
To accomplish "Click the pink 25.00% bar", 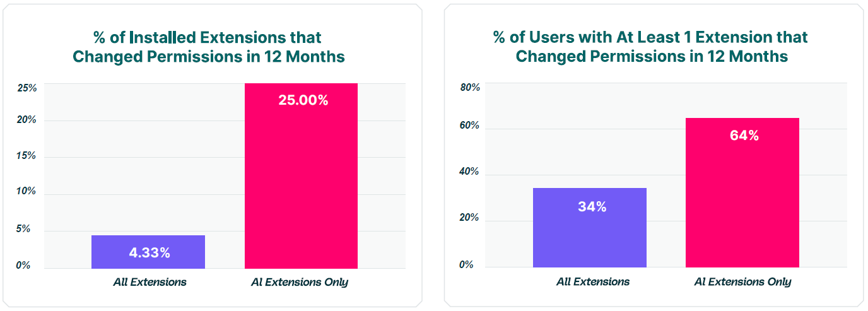I will [301, 183].
